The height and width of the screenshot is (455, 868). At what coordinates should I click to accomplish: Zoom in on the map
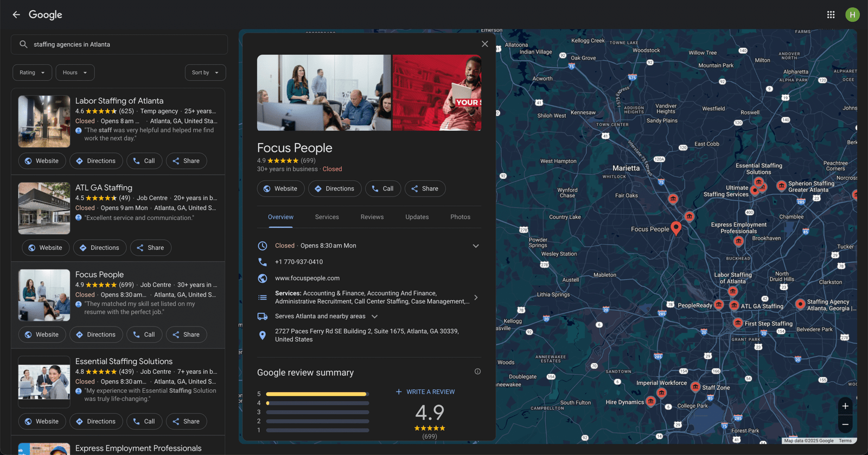point(845,406)
